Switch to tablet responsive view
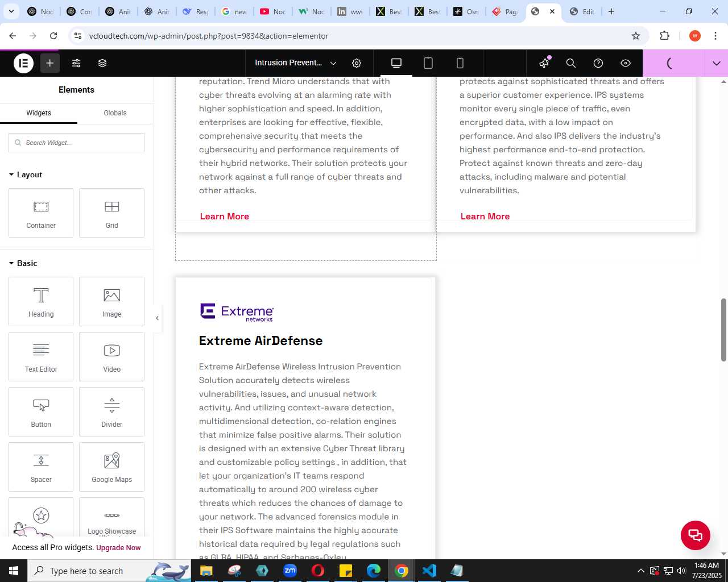The height and width of the screenshot is (582, 728). pyautogui.click(x=428, y=63)
